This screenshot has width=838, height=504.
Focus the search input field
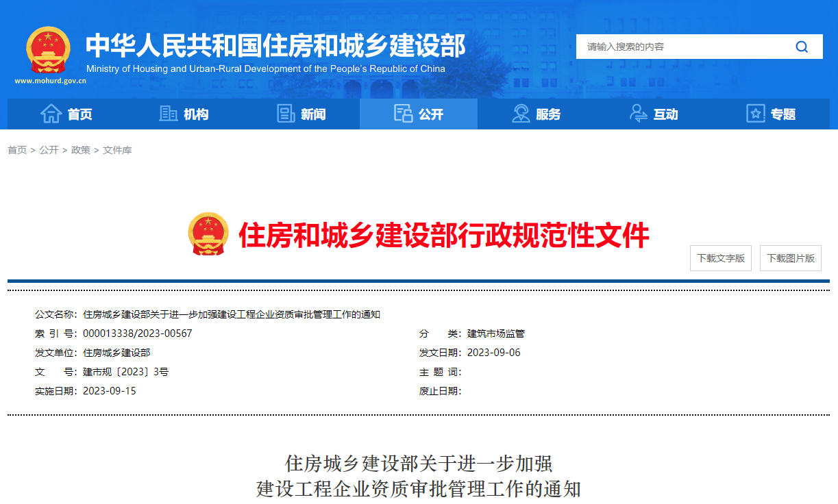685,47
